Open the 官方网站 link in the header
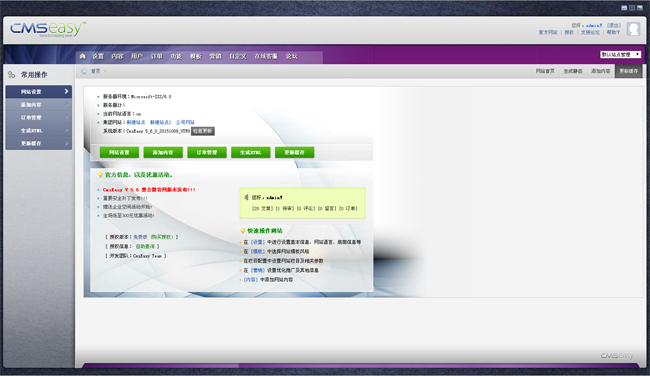 pyautogui.click(x=548, y=32)
